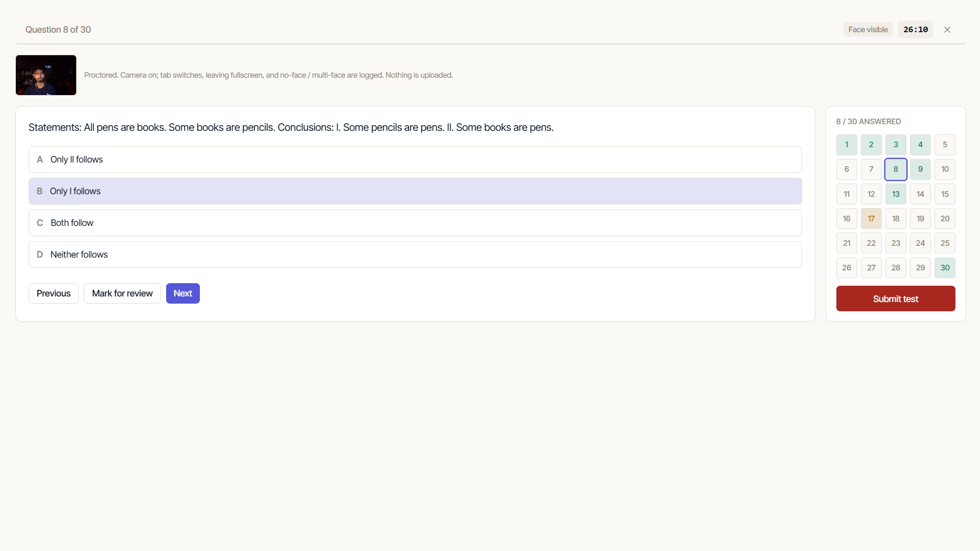Close the test with the X icon
Viewport: 980px width, 551px height.
click(x=947, y=30)
